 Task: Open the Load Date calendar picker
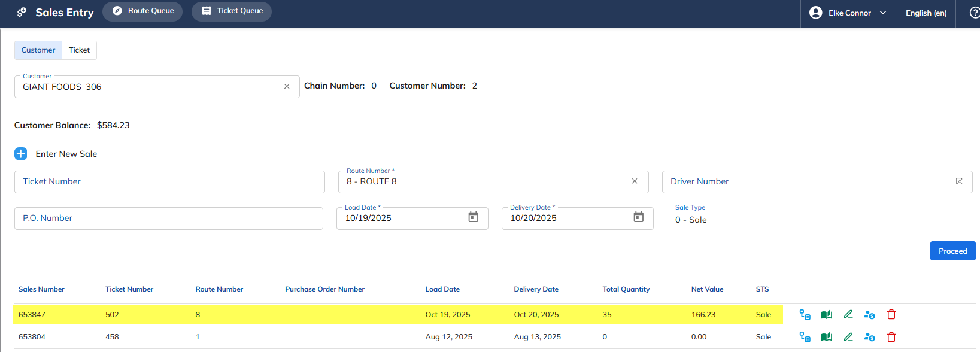point(474,217)
